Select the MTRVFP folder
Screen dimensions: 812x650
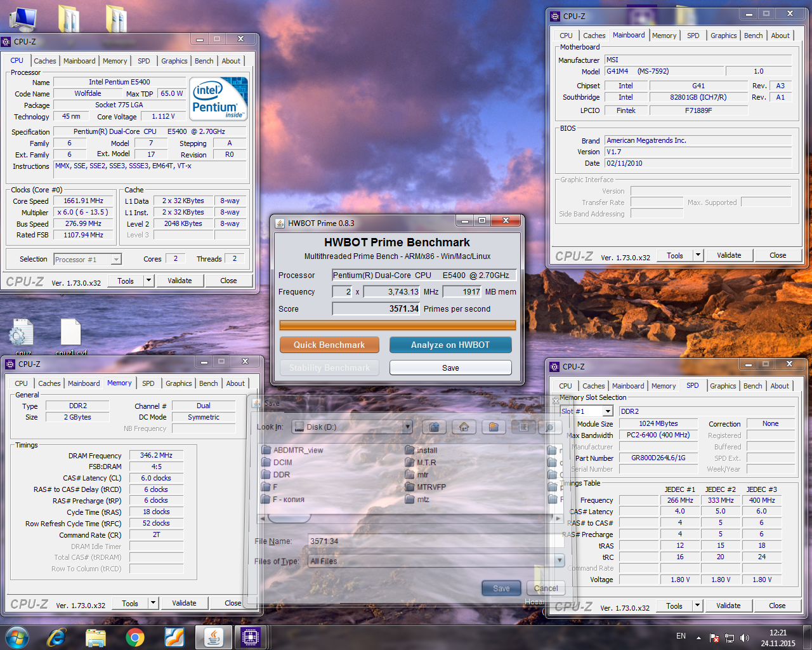tap(426, 487)
